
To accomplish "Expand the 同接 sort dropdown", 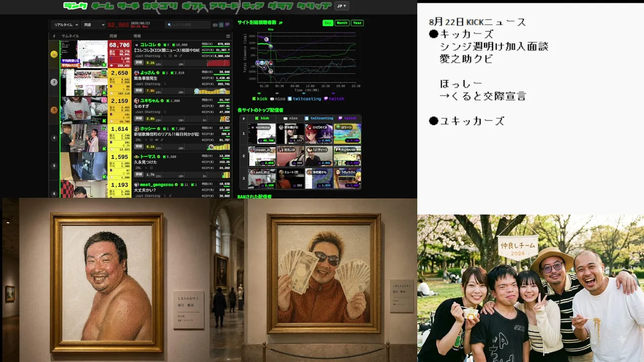I will (x=94, y=25).
